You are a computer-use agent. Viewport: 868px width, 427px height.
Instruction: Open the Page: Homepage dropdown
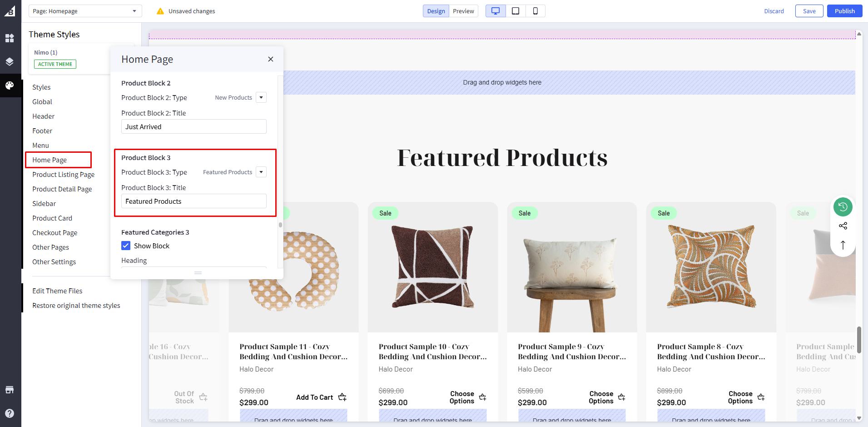point(85,11)
